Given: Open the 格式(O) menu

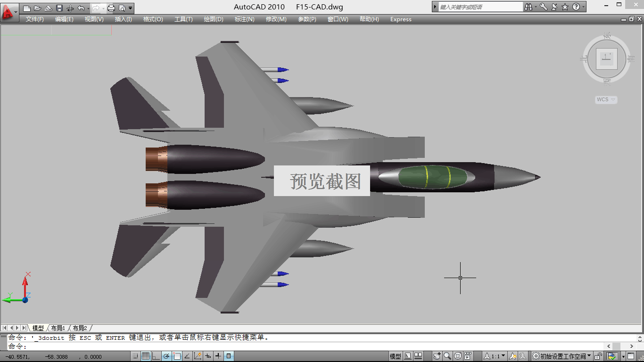Looking at the screenshot, I should (153, 19).
